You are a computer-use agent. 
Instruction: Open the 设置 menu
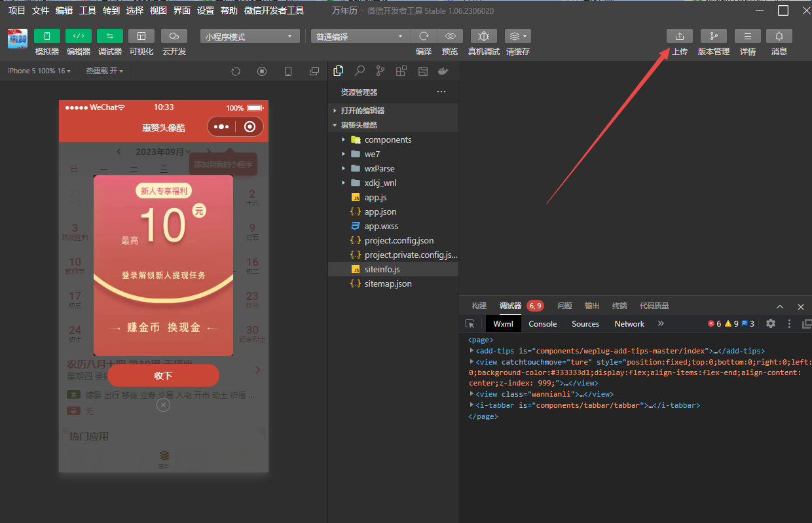point(205,10)
